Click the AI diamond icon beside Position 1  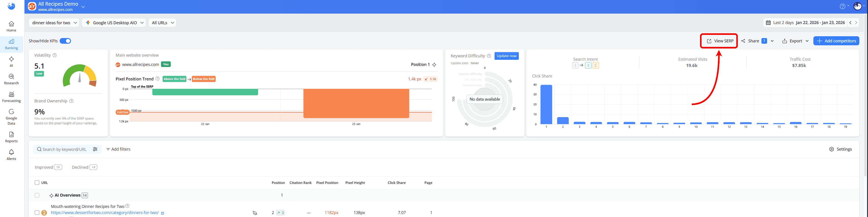coord(434,65)
